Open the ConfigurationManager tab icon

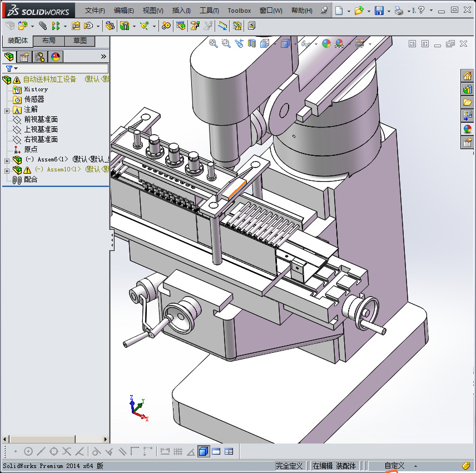(40, 57)
